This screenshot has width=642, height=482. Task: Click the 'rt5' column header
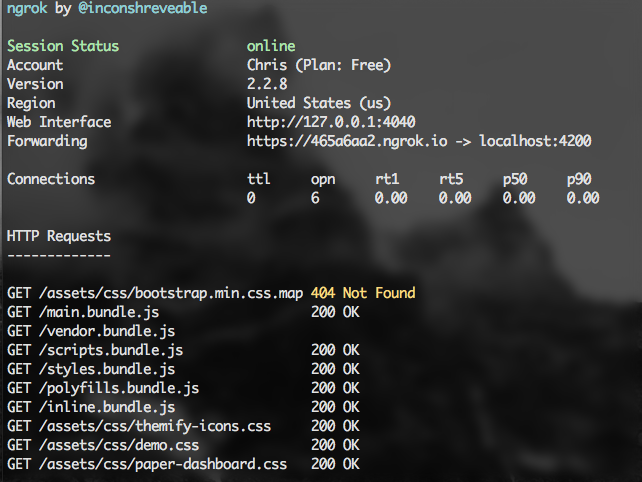pos(451,179)
